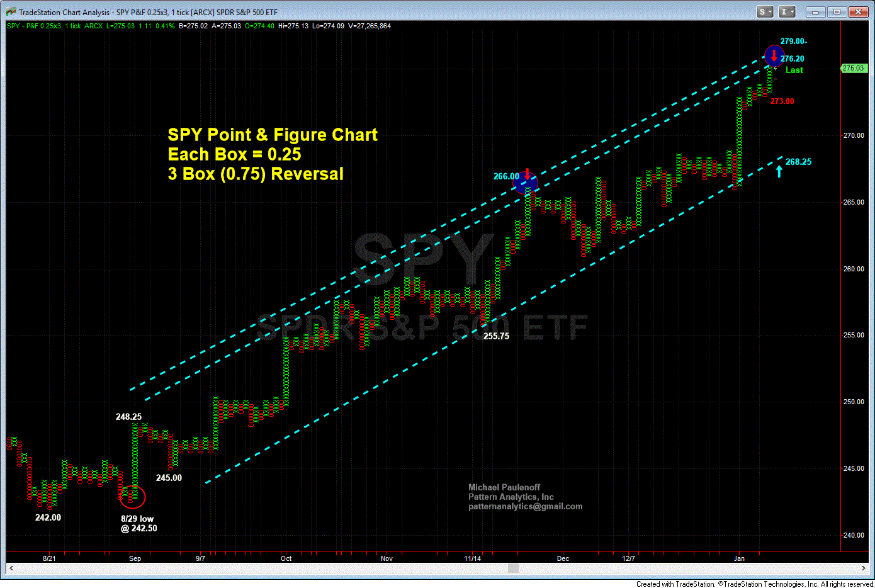This screenshot has height=588, width=875.
Task: Click the Jan date axis label
Action: coord(739,558)
